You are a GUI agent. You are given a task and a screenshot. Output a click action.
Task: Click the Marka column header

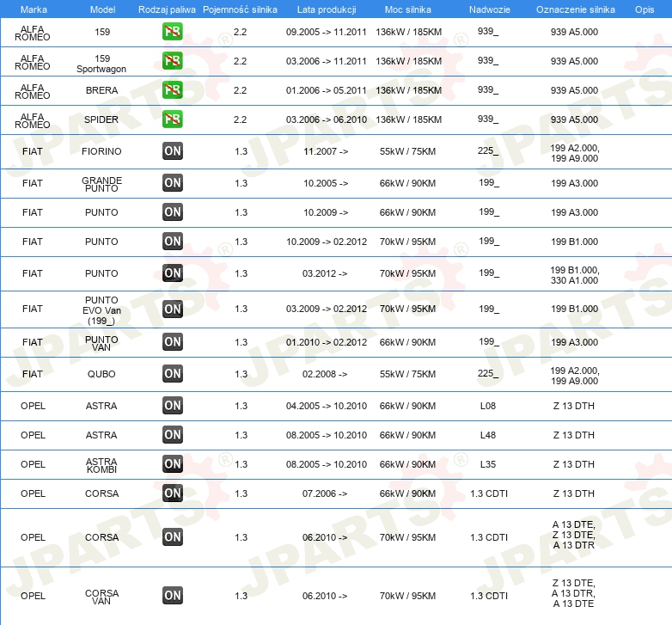pos(34,9)
